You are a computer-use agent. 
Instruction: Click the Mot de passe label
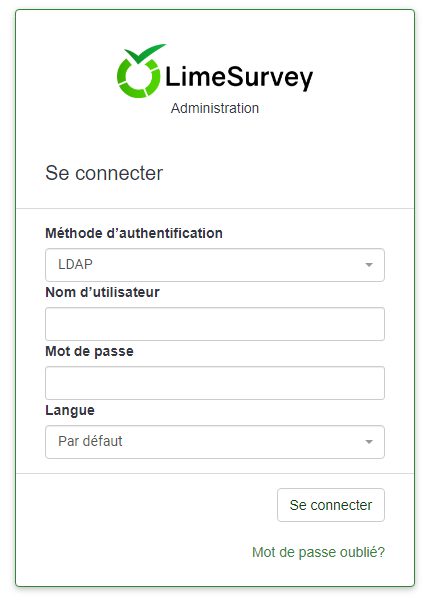pos(89,351)
